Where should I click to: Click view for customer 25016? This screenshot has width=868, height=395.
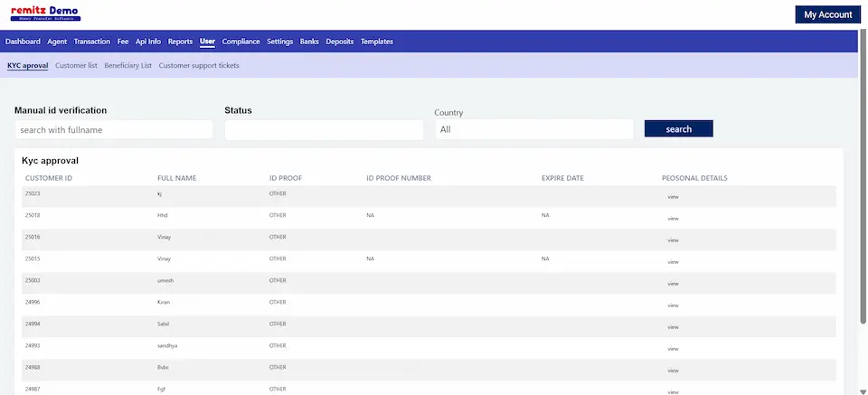tap(673, 240)
